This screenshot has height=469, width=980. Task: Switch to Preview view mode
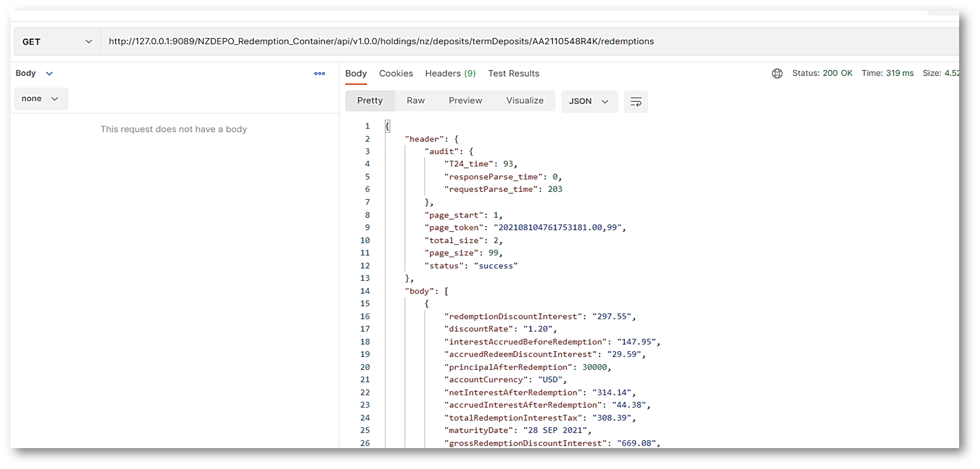pos(465,101)
